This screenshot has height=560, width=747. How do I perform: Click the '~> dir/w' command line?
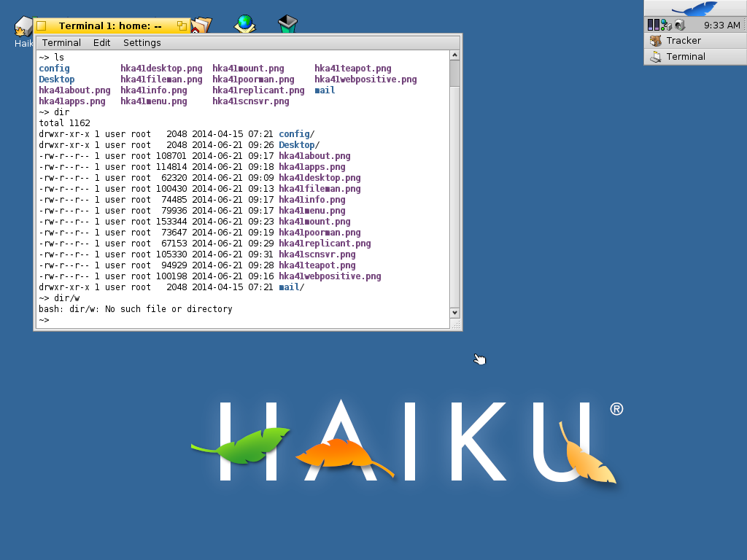[60, 298]
